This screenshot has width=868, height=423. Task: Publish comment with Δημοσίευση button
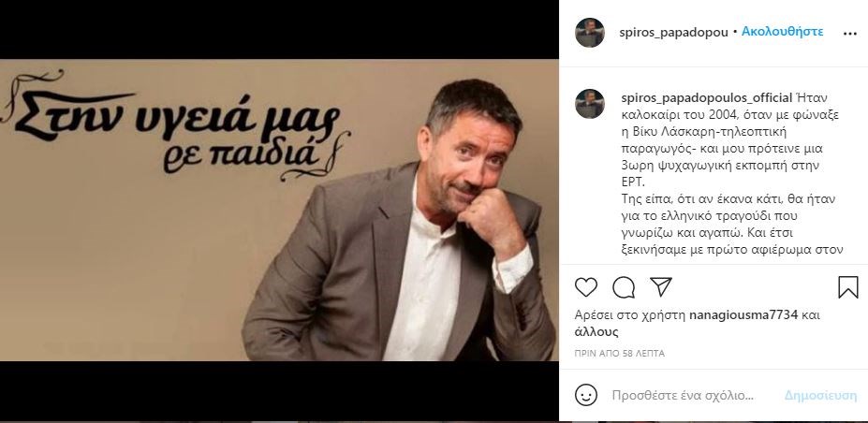[x=820, y=395]
